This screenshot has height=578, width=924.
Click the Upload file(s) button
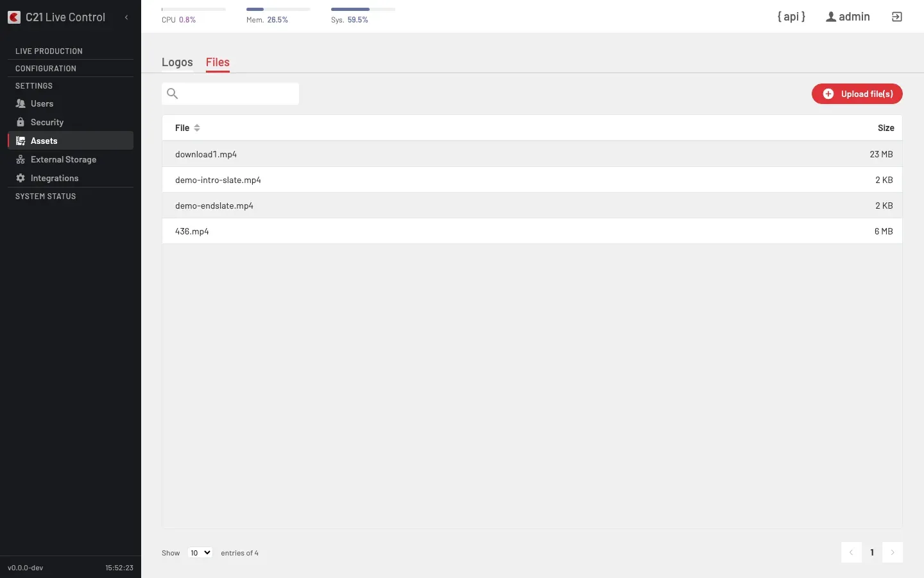click(857, 94)
